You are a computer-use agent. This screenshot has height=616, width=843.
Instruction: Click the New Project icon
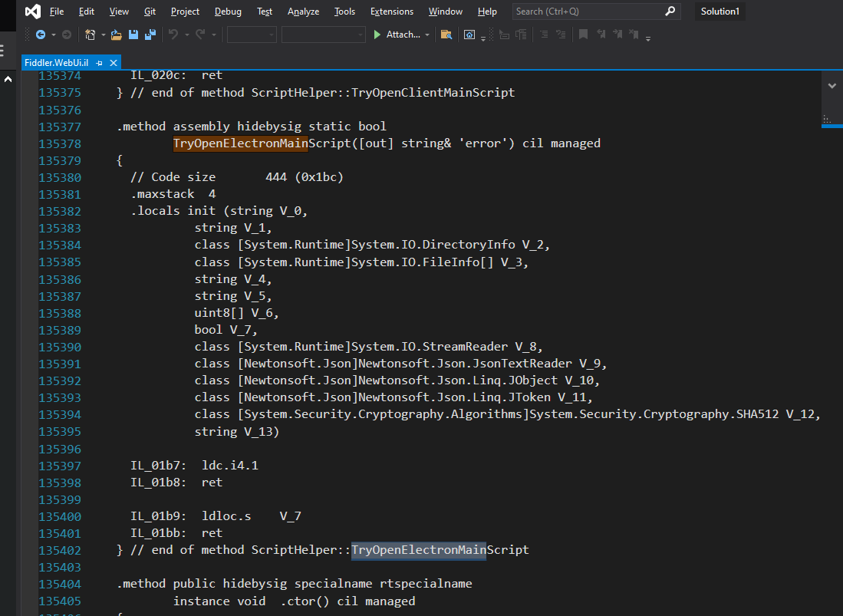91,35
